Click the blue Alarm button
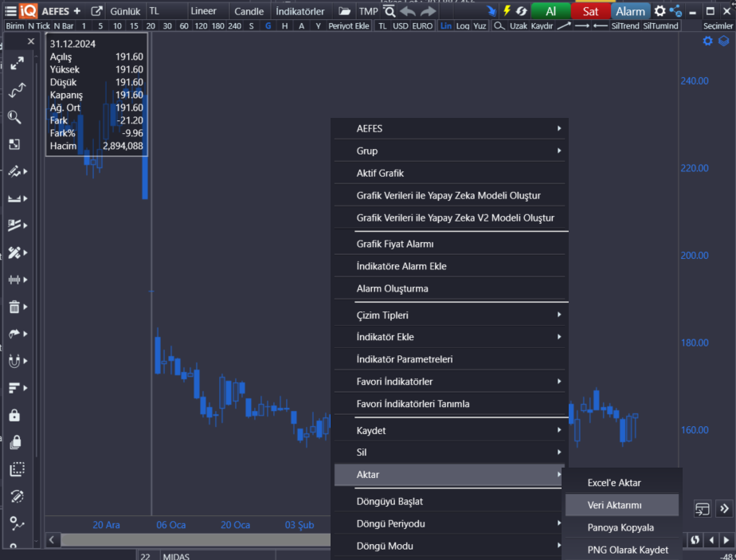Image resolution: width=736 pixels, height=560 pixels. tap(630, 11)
